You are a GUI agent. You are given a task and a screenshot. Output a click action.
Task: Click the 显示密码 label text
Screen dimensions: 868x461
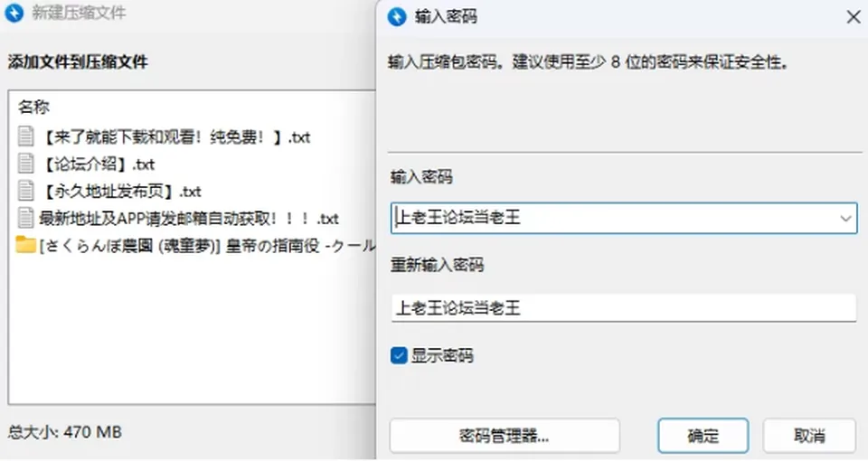tap(442, 355)
